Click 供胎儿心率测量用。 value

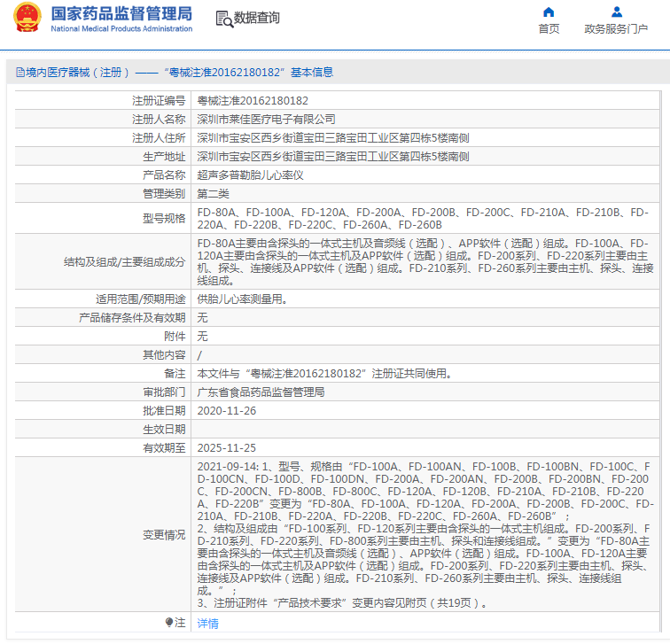tap(242, 299)
